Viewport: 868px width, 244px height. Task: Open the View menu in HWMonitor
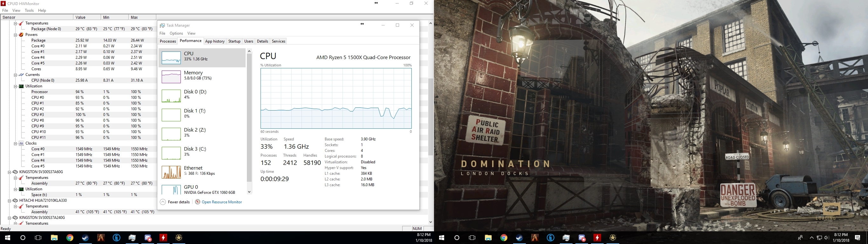point(16,10)
